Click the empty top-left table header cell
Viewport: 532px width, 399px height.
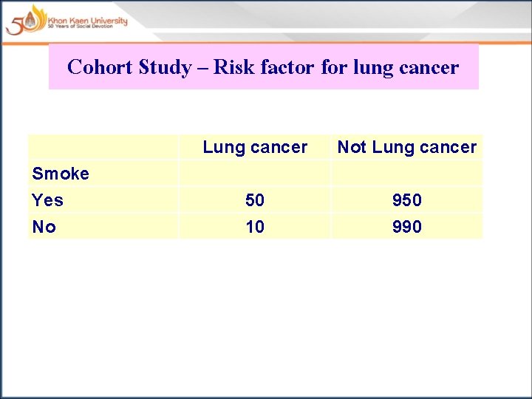pos(103,147)
